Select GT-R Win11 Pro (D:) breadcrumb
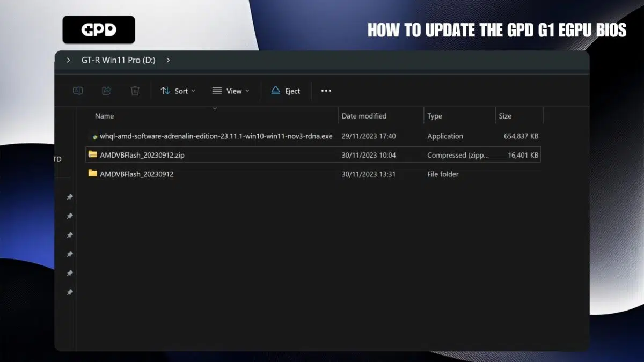 click(118, 60)
